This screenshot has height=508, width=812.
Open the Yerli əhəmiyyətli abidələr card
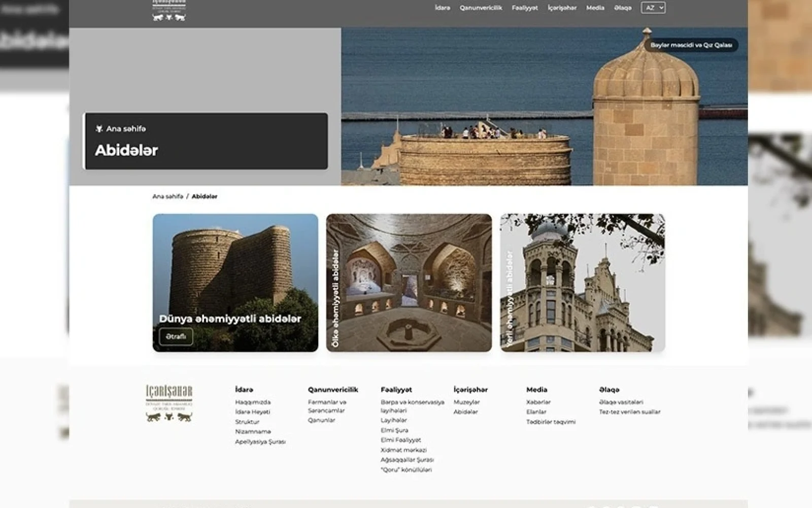coord(583,282)
